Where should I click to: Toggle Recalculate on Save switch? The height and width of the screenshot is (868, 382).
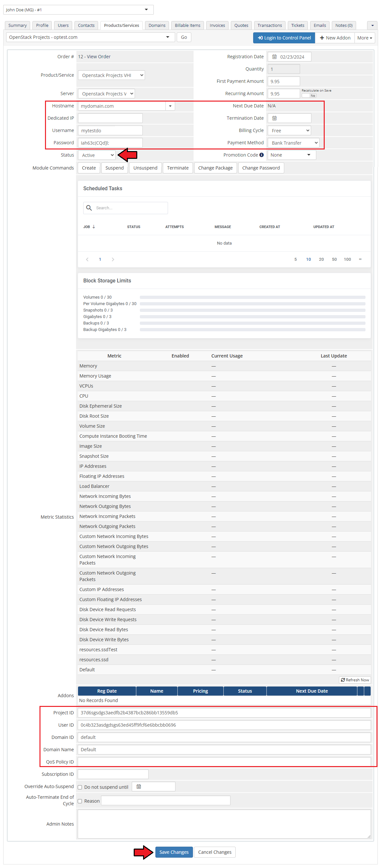[x=309, y=95]
